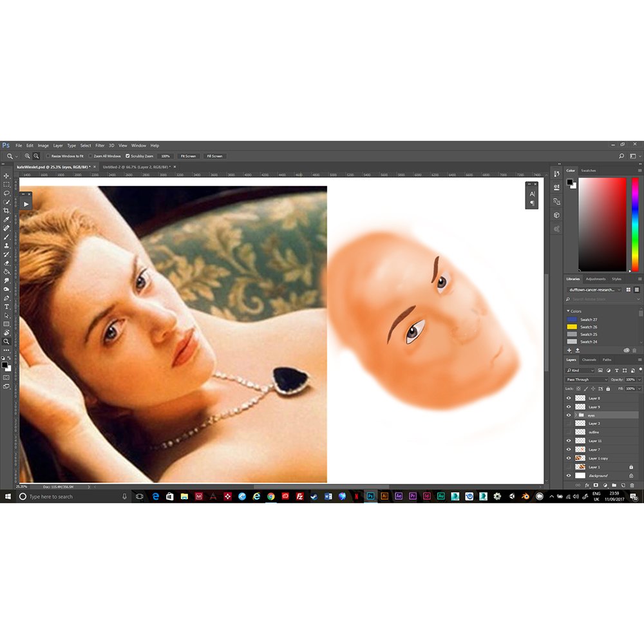Select the Crop tool
The width and height of the screenshot is (644, 644).
pos(6,211)
